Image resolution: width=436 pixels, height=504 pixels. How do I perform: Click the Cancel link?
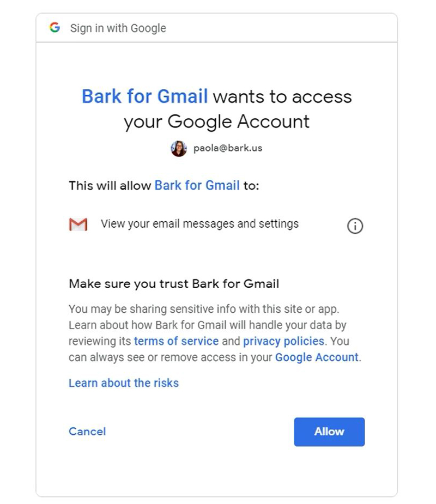click(x=87, y=432)
